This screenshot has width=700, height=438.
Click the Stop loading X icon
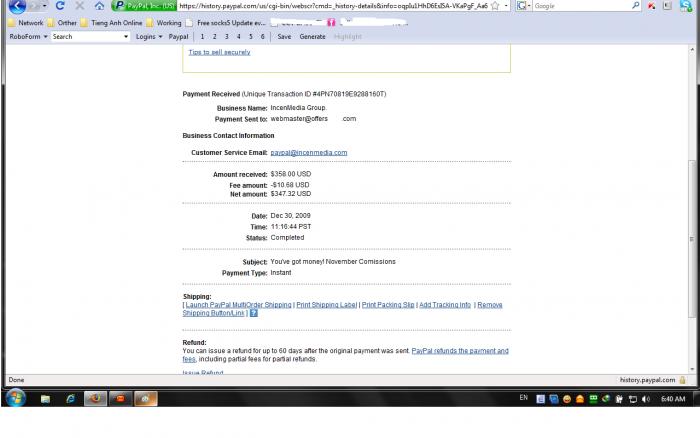point(79,6)
